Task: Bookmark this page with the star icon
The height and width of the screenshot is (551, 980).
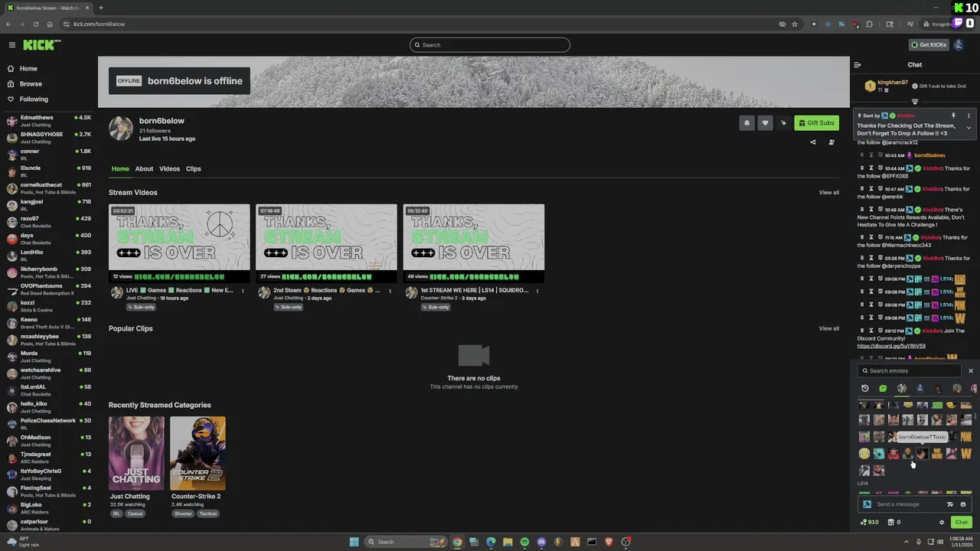Action: [x=795, y=24]
